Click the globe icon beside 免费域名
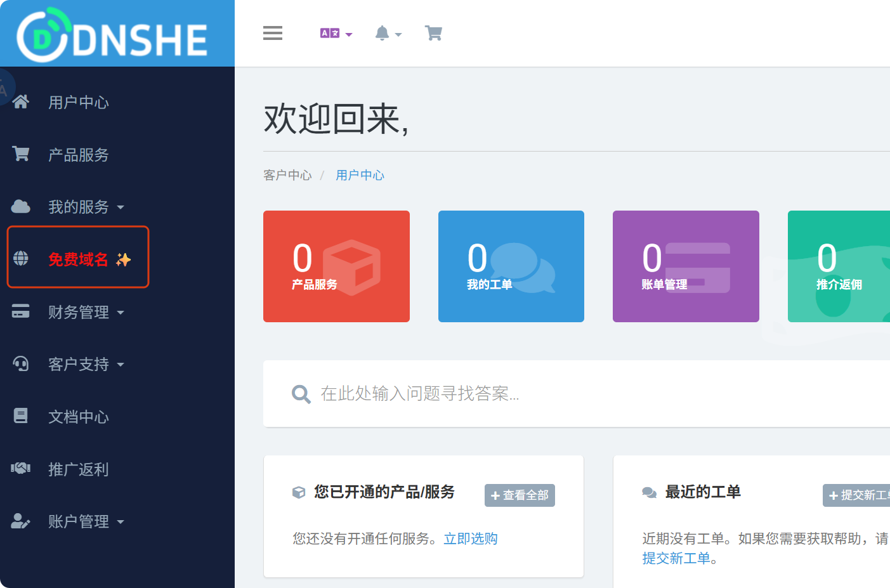The height and width of the screenshot is (588, 890). tap(21, 259)
